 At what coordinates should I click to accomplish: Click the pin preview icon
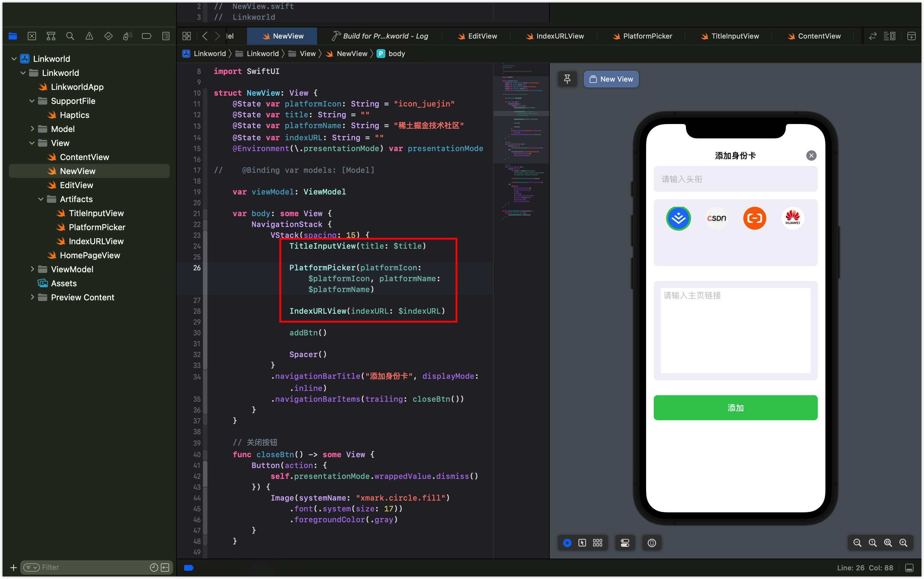click(567, 79)
